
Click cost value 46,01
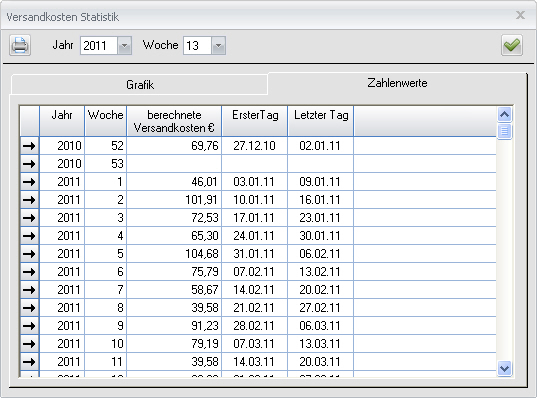coord(174,182)
